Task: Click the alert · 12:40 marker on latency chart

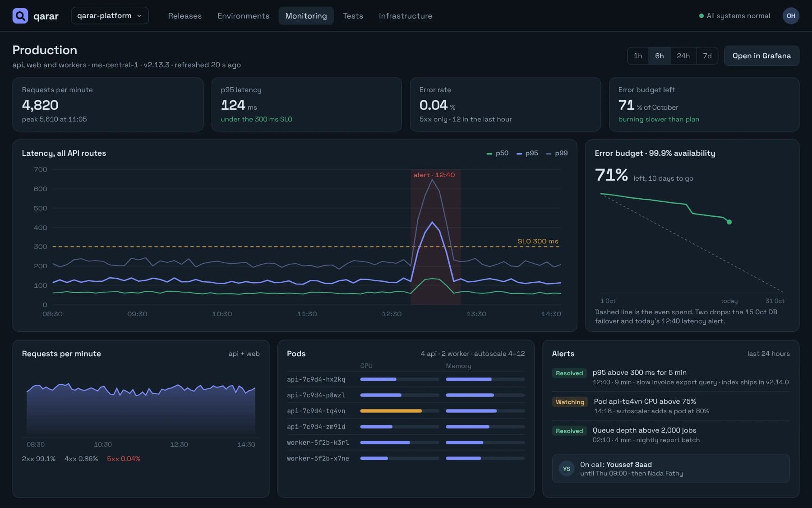Action: click(434, 175)
